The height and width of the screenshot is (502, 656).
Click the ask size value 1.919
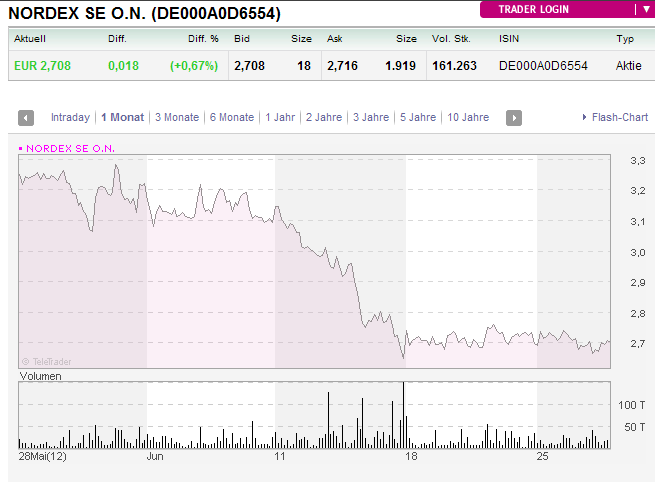tap(400, 66)
